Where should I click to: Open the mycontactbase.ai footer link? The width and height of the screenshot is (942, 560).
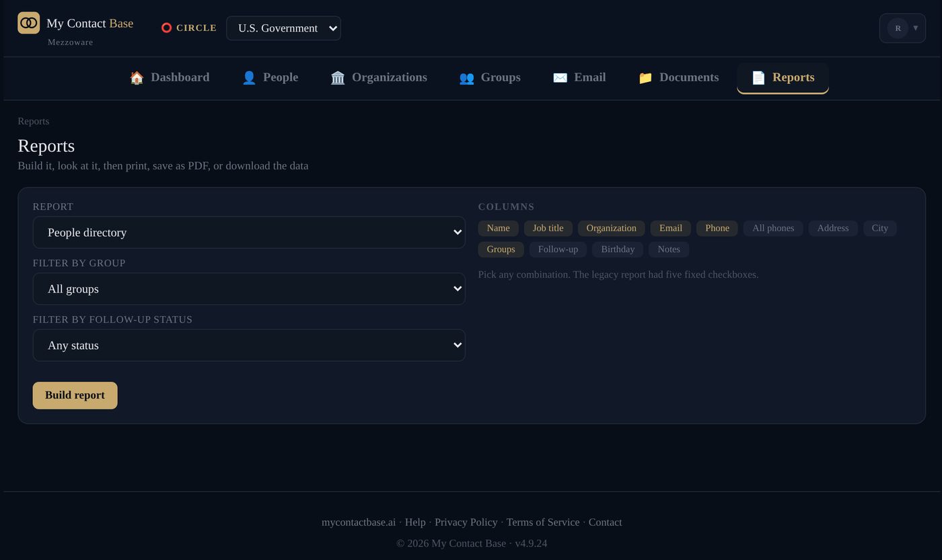click(x=359, y=522)
